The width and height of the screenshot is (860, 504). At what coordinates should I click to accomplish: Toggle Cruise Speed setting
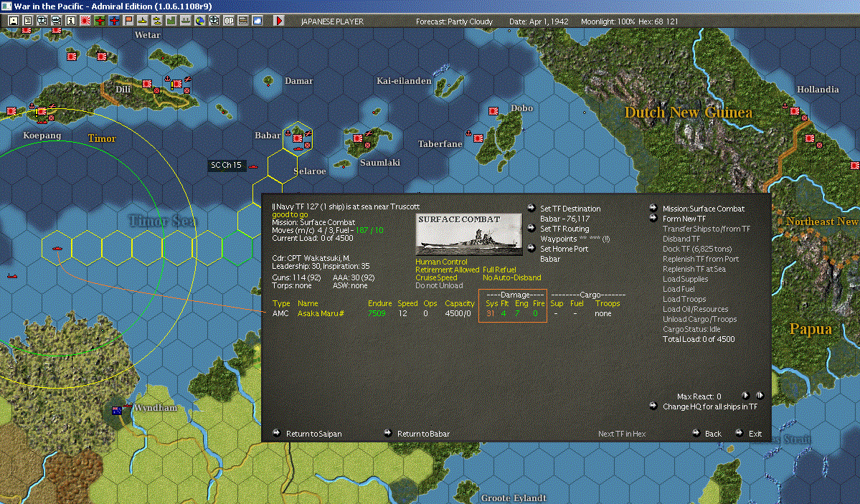pyautogui.click(x=436, y=277)
